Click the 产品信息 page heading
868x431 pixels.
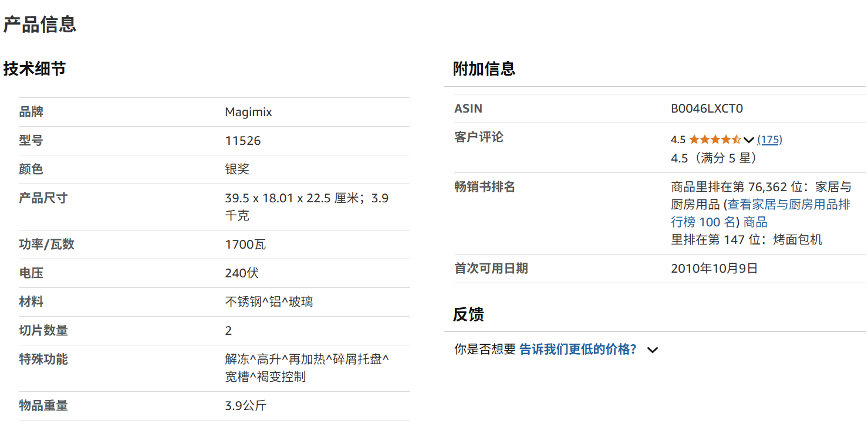click(40, 25)
